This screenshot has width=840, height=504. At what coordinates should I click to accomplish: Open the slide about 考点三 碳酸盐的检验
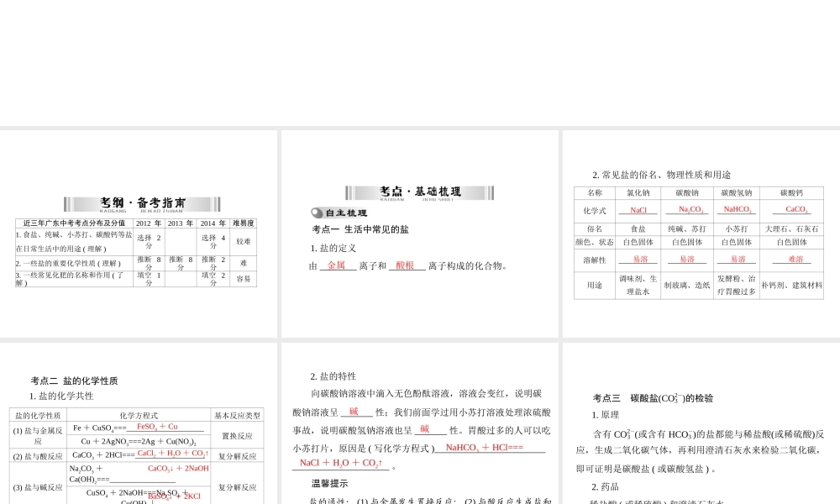[x=701, y=423]
